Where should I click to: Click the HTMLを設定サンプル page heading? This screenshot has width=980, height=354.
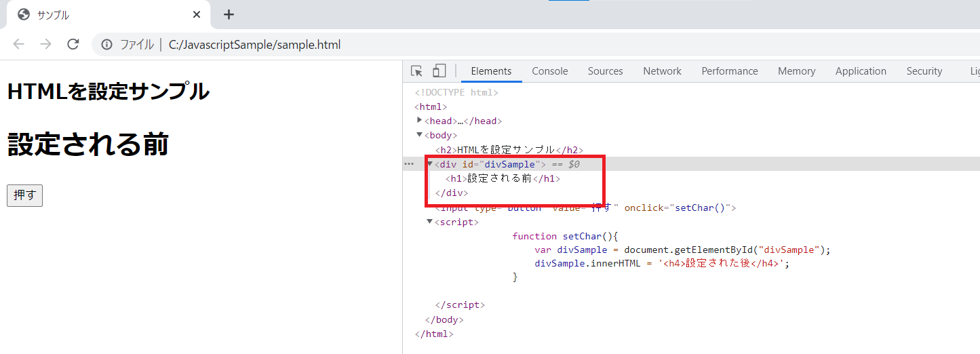point(109,92)
